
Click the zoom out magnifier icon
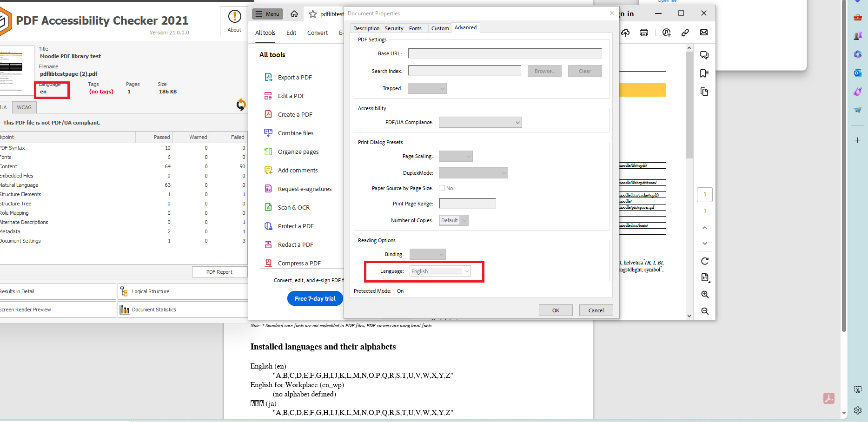coord(705,311)
